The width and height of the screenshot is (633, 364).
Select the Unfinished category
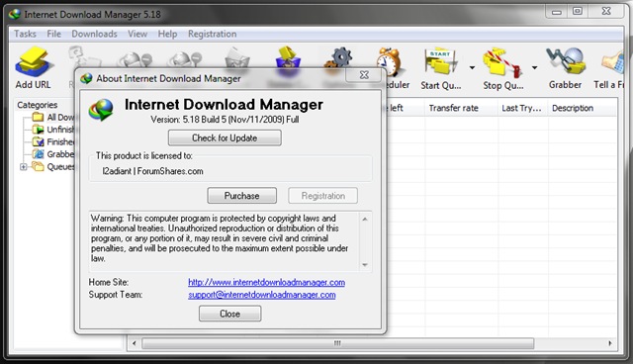[53, 130]
